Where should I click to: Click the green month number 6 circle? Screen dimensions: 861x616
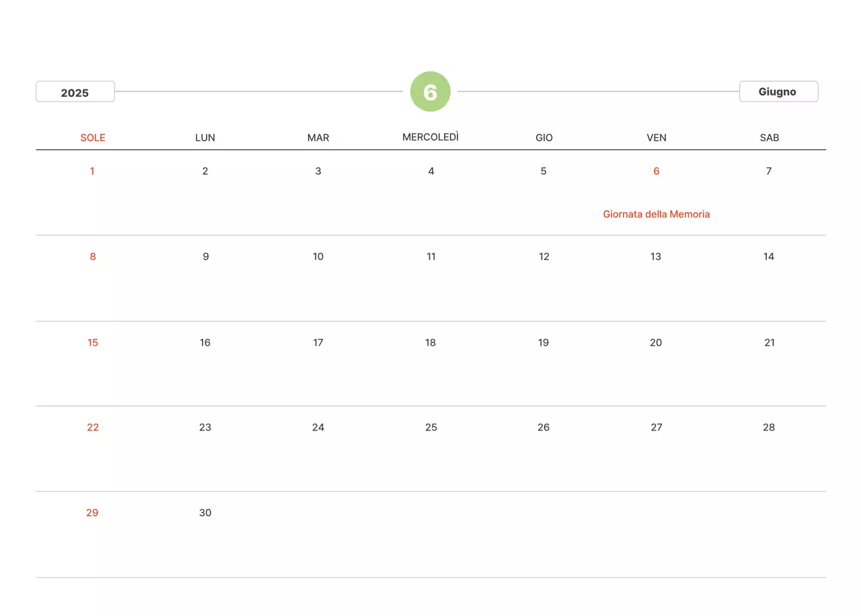pos(430,91)
